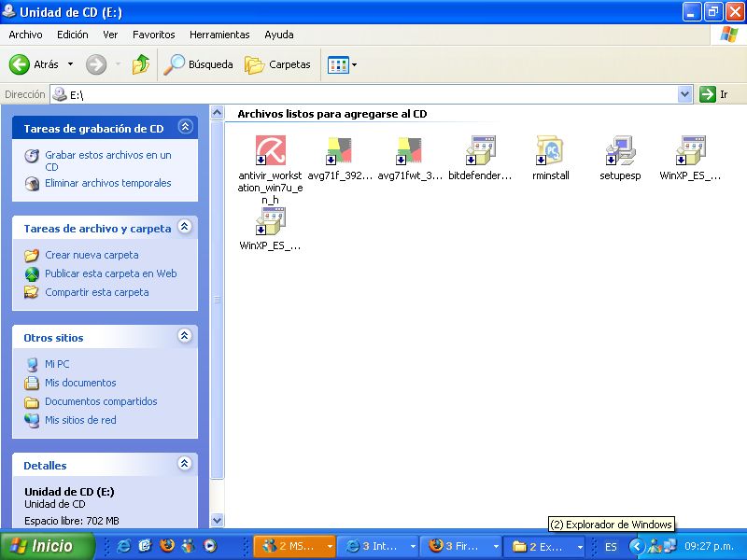
Task: Click the Mi PC computer icon
Action: pyautogui.click(x=32, y=364)
